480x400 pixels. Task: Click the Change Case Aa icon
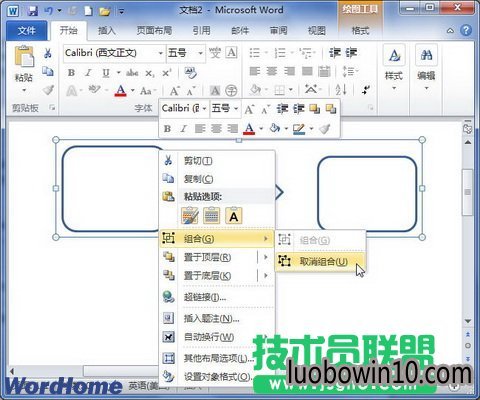(146, 91)
